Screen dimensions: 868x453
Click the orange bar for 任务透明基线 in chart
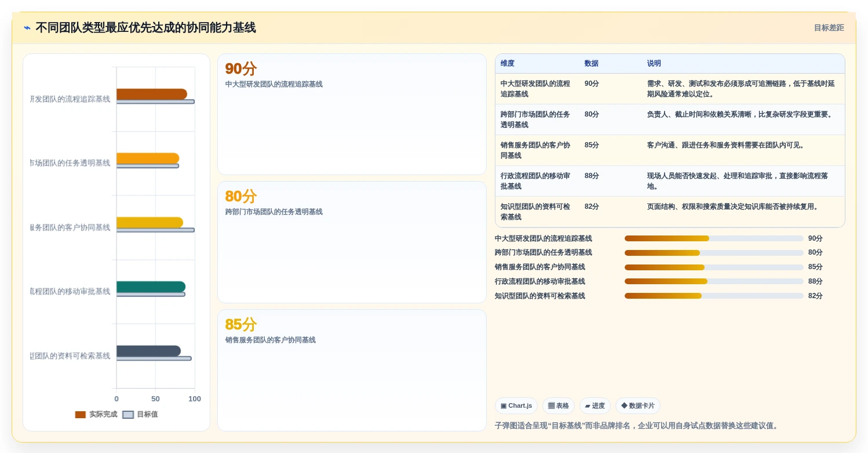(x=148, y=158)
